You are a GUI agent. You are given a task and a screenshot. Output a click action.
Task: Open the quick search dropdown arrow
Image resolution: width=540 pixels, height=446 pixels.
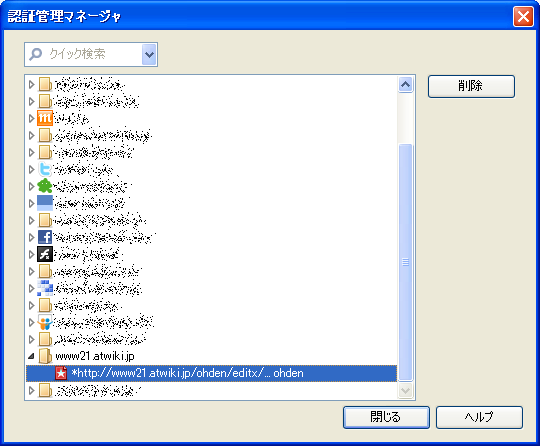149,54
